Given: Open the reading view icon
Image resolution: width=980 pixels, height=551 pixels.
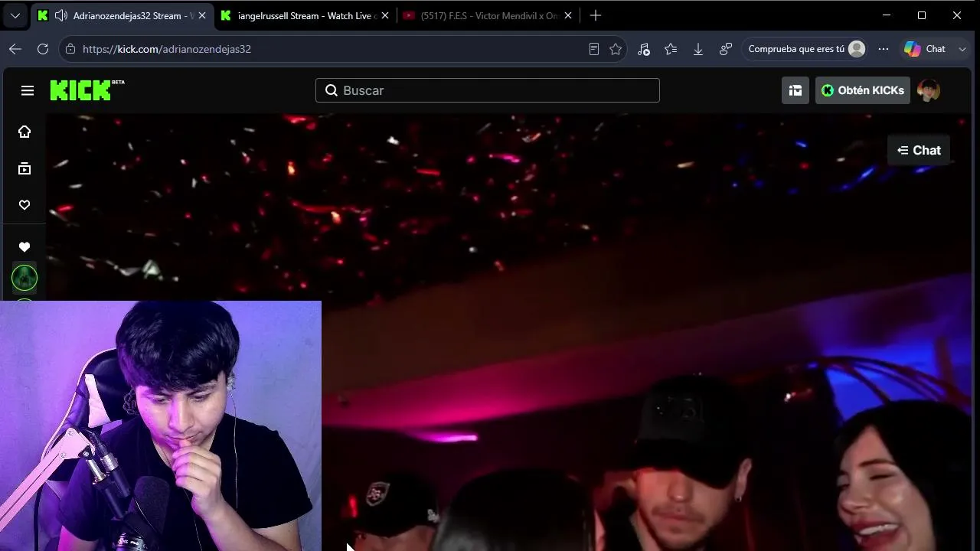Looking at the screenshot, I should pos(593,49).
